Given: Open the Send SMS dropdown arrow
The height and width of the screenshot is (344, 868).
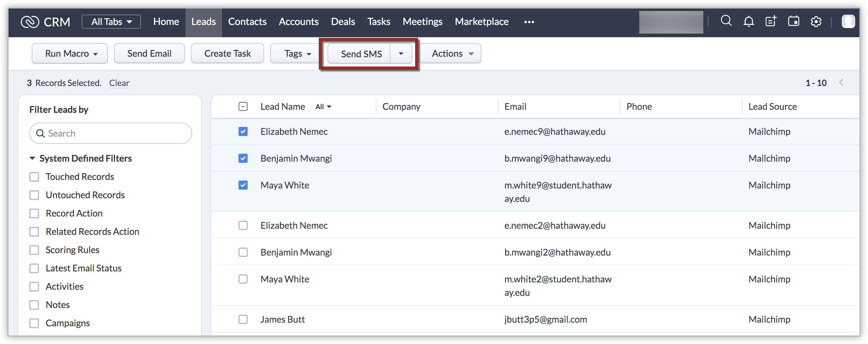Looking at the screenshot, I should click(401, 54).
